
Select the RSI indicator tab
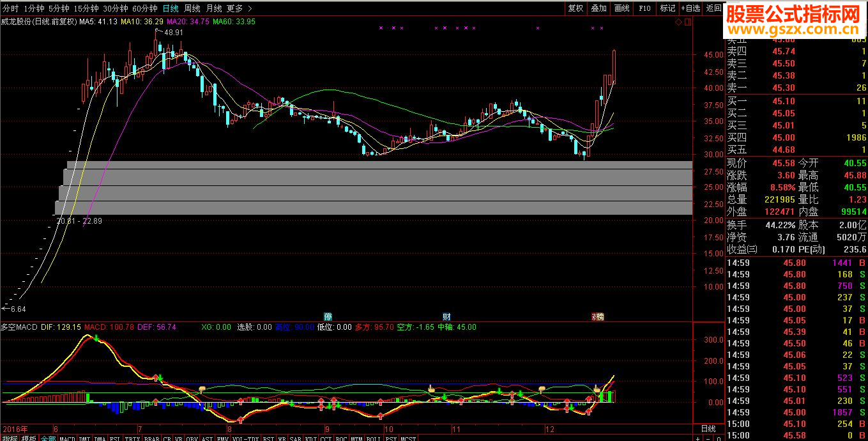tap(268, 437)
